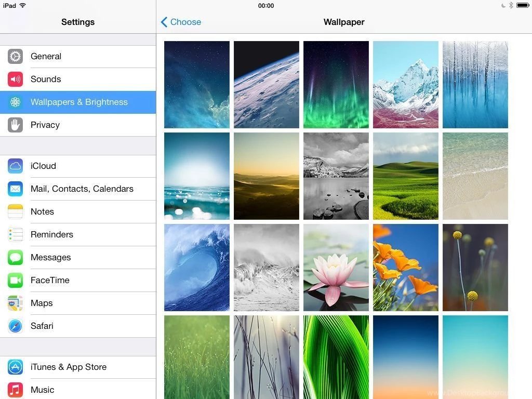Select the pink lotus flower wallpaper

(x=336, y=267)
